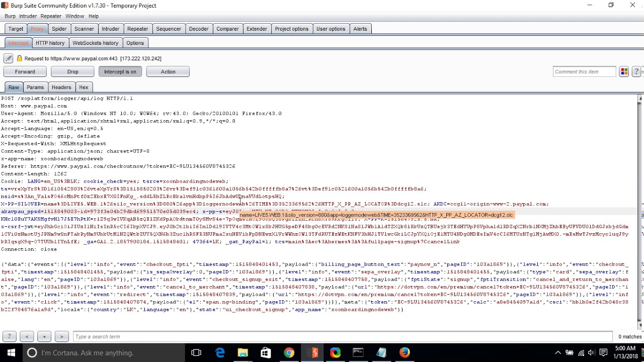
Task: Open the Project options tab
Action: (291, 29)
